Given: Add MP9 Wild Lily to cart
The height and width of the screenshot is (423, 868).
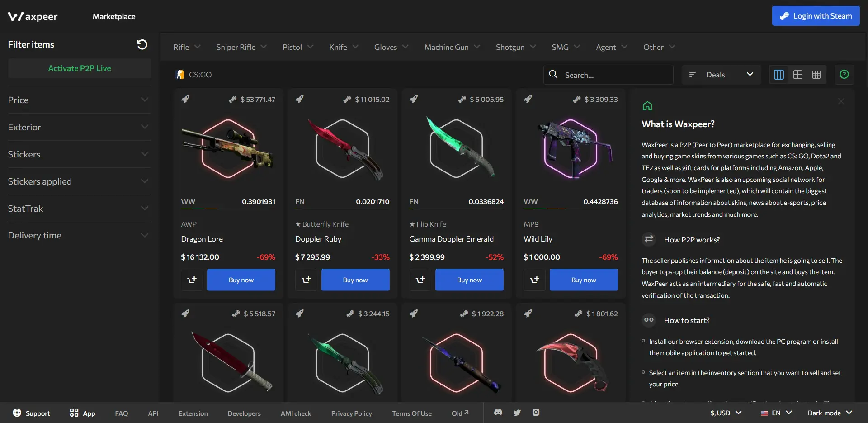Looking at the screenshot, I should point(534,280).
